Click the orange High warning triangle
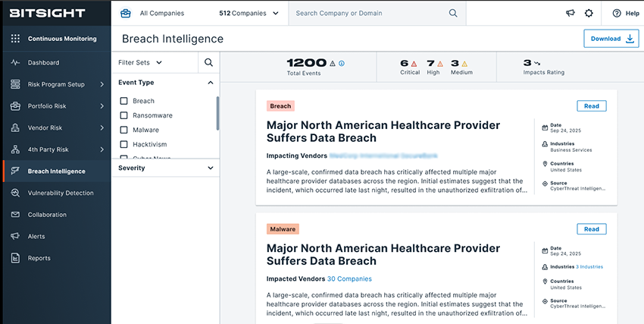Image resolution: width=644 pixels, height=324 pixels. (440, 64)
